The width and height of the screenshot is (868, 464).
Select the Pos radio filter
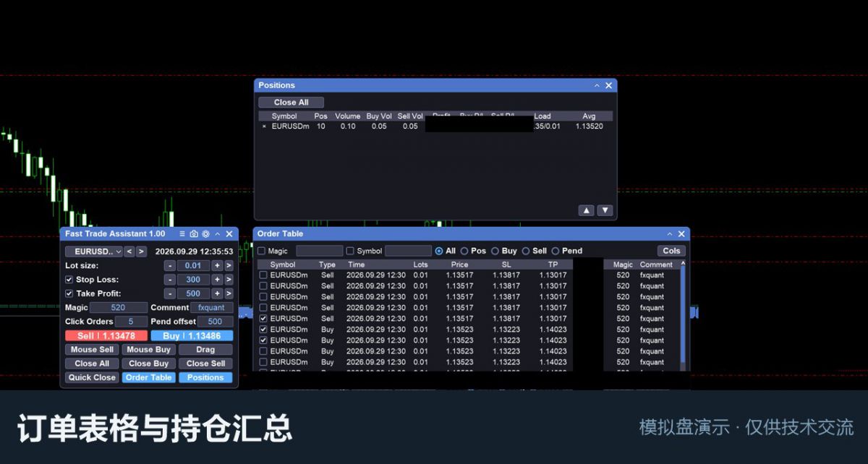click(464, 251)
